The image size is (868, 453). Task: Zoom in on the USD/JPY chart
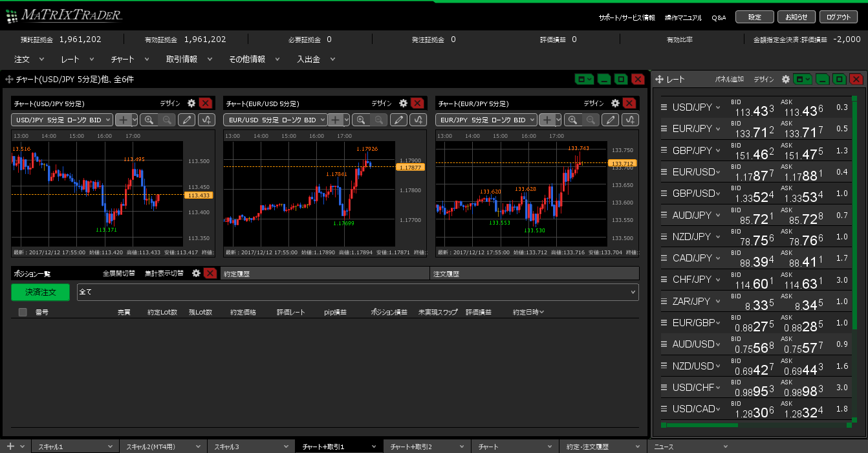click(149, 120)
